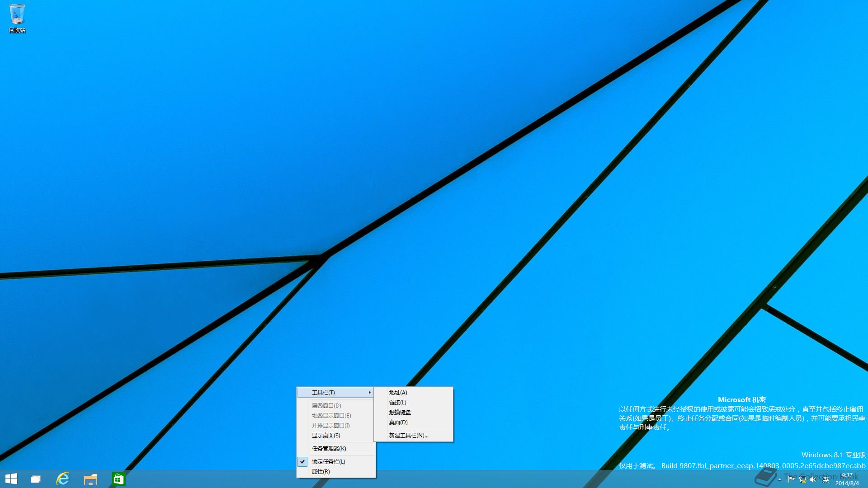868x488 pixels.
Task: Open the Windows Store taskbar icon
Action: pyautogui.click(x=118, y=479)
